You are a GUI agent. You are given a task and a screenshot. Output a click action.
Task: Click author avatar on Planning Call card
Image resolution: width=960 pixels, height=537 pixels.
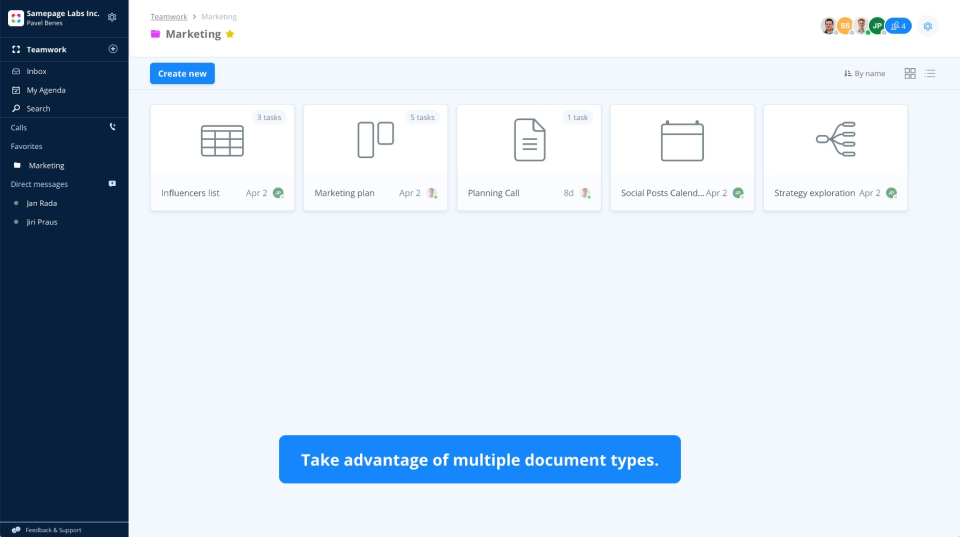[x=585, y=193]
